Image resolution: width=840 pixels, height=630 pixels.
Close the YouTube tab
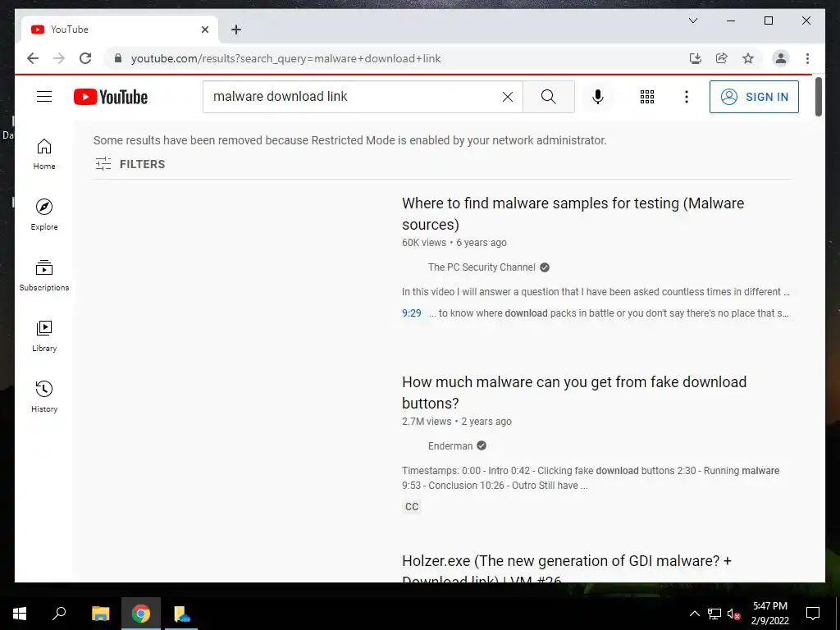click(x=204, y=30)
